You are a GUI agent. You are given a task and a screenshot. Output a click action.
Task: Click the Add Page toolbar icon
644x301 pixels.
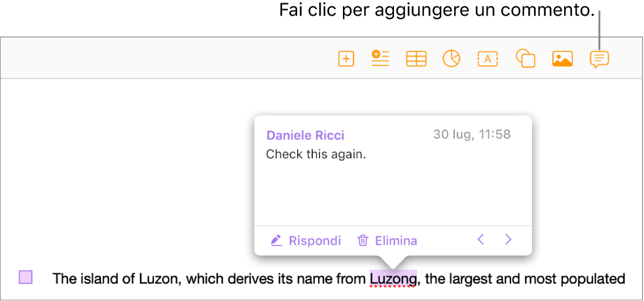pos(346,59)
